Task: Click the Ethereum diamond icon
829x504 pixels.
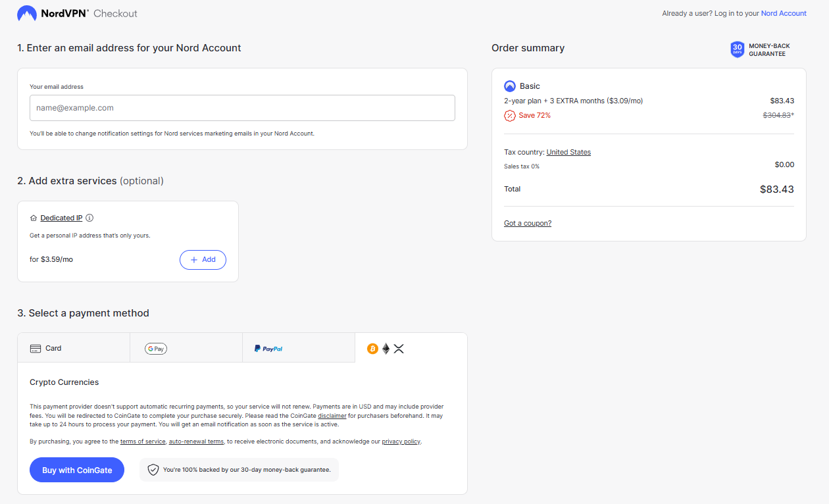Action: [x=386, y=349]
